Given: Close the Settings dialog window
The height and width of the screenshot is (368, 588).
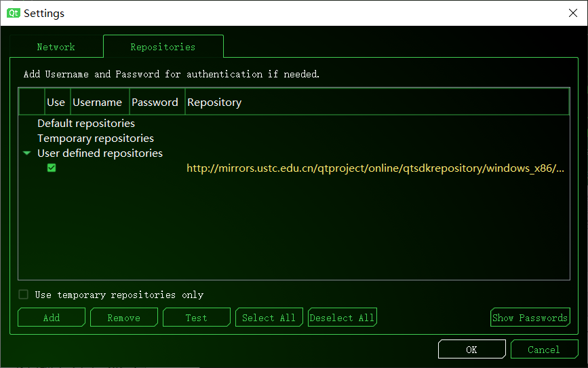Looking at the screenshot, I should click(572, 13).
